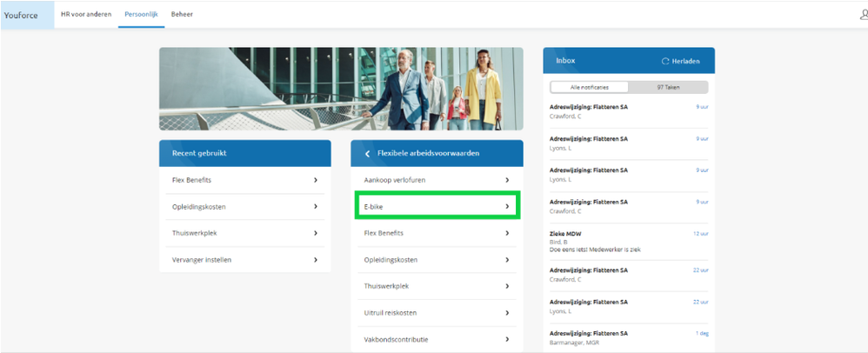Viewport: 868px width, 353px height.
Task: Open the Zieke MDW notification for Bird, B
Action: pyautogui.click(x=629, y=241)
